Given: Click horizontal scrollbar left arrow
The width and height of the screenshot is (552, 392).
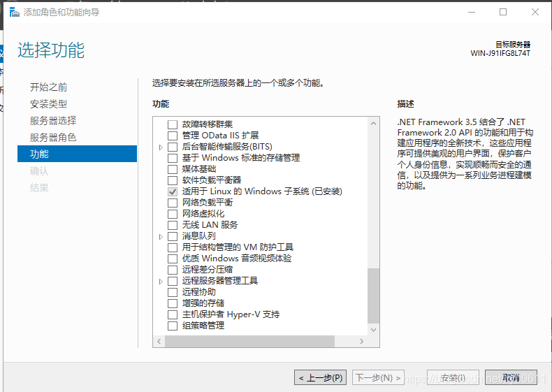Looking at the screenshot, I should [x=159, y=341].
